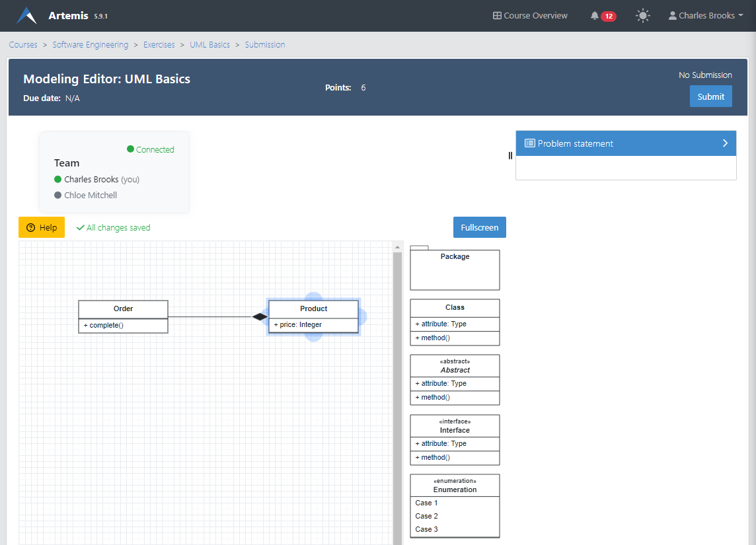Image resolution: width=756 pixels, height=545 pixels.
Task: Select the Abstract class shape in the palette
Action: 455,380
